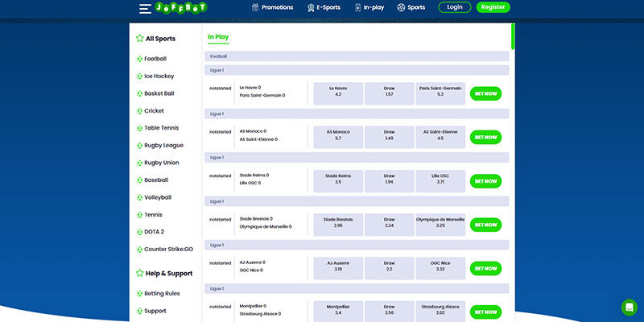The image size is (644, 322).
Task: Select Draw odds 1.49
Action: coord(390,137)
